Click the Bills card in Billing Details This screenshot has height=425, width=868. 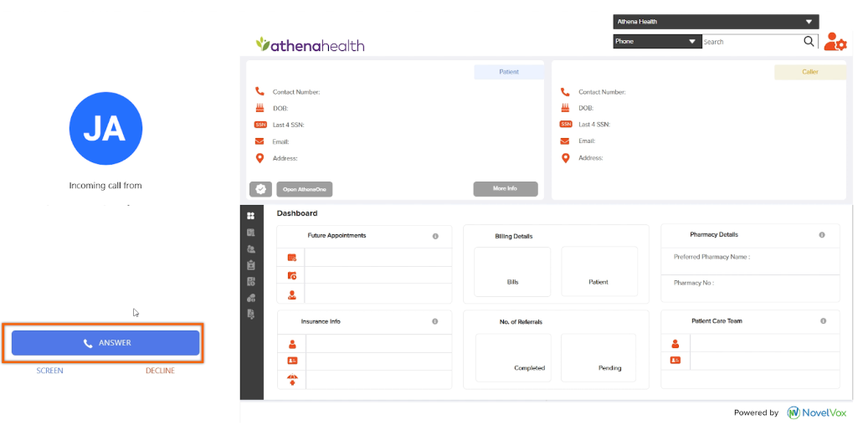click(x=512, y=272)
